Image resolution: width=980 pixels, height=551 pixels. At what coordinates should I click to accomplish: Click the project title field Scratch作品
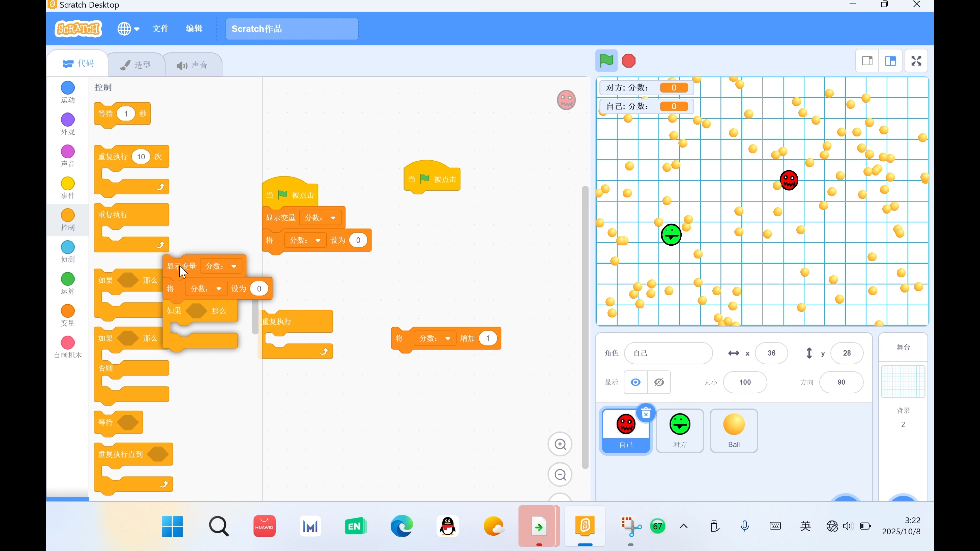(292, 29)
